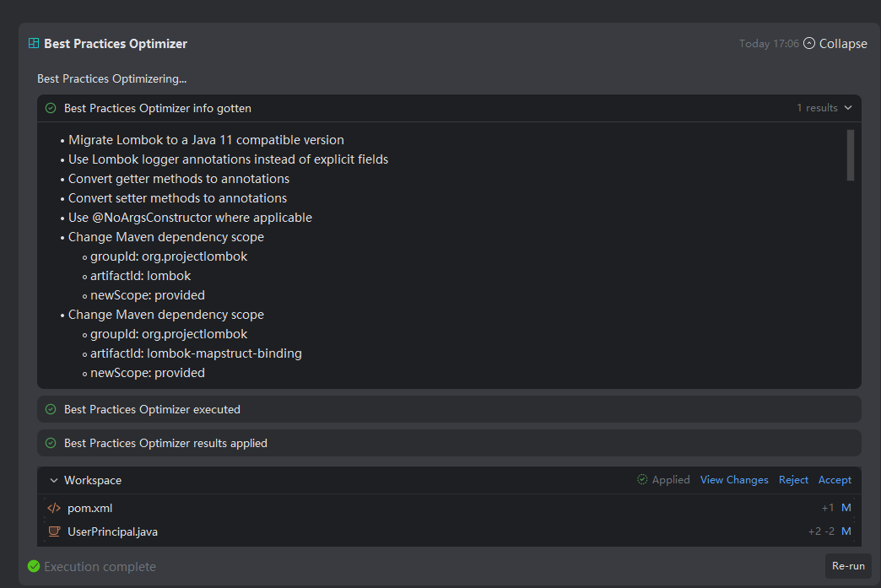Click the results list vertical scrollbar
The height and width of the screenshot is (588, 881).
click(x=850, y=155)
